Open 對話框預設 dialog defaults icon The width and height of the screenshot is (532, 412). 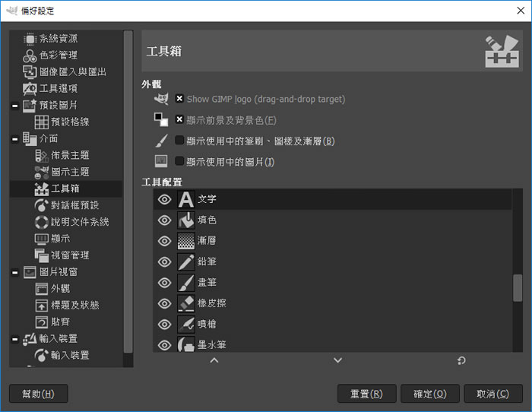pos(42,205)
